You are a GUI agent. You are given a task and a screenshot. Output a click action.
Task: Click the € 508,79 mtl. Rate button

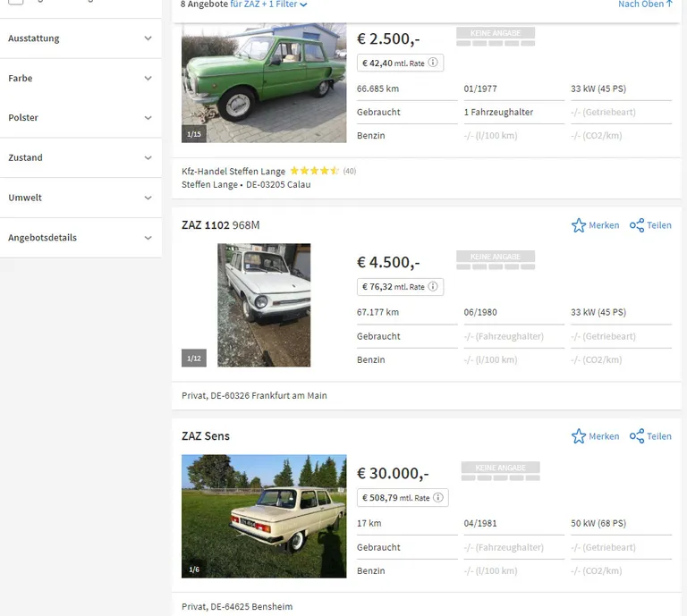pyautogui.click(x=403, y=498)
